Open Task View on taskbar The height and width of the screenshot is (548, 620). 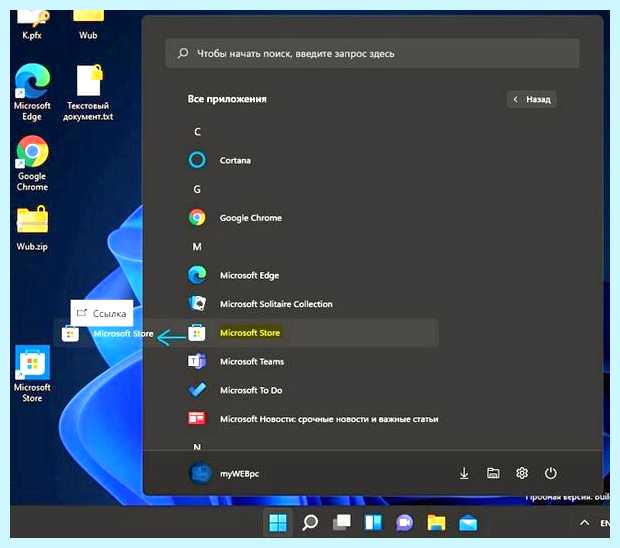coord(342,523)
